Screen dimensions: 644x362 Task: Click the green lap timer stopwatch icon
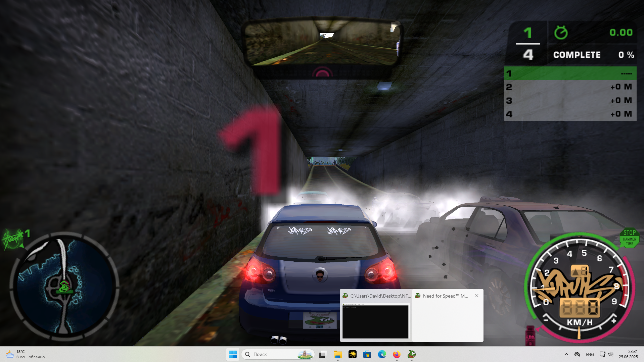pos(561,33)
